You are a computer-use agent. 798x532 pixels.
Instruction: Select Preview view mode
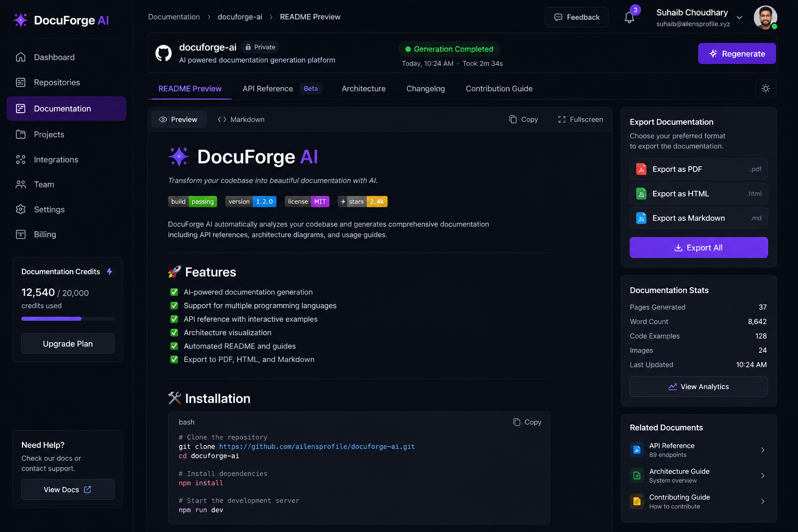coord(179,119)
